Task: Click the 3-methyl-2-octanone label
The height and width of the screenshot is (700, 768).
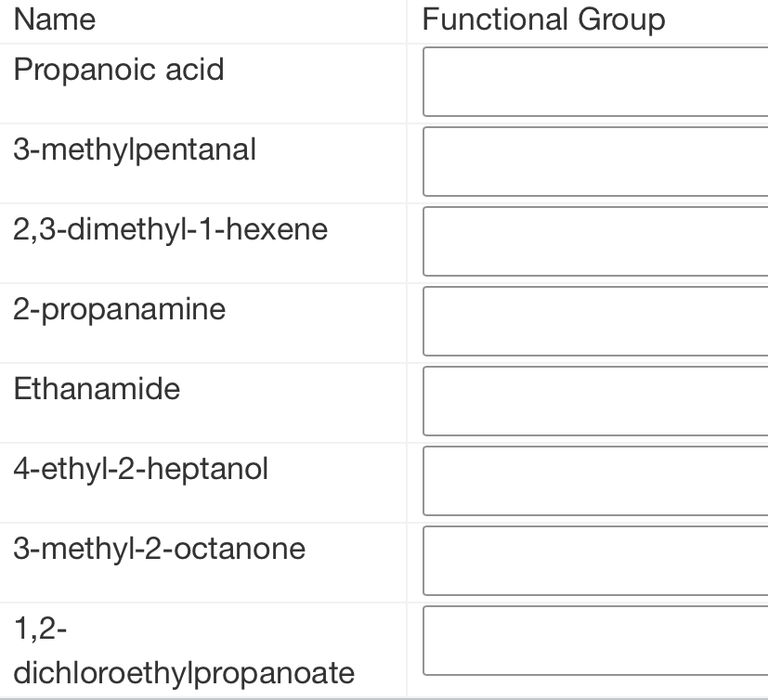Action: click(x=159, y=549)
